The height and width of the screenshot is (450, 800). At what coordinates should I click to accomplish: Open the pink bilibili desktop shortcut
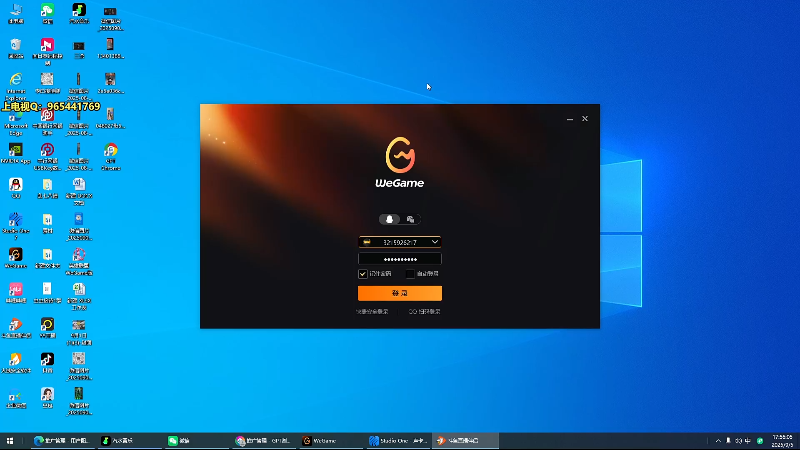[x=16, y=292]
